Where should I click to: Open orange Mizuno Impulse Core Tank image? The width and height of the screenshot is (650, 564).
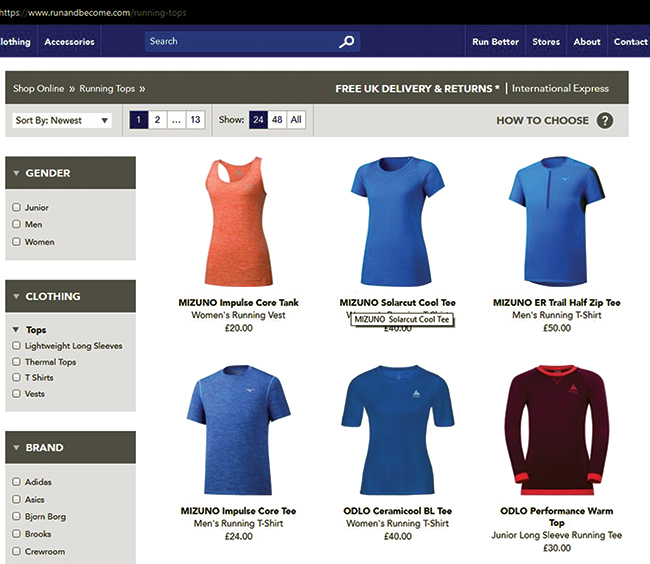click(x=238, y=221)
